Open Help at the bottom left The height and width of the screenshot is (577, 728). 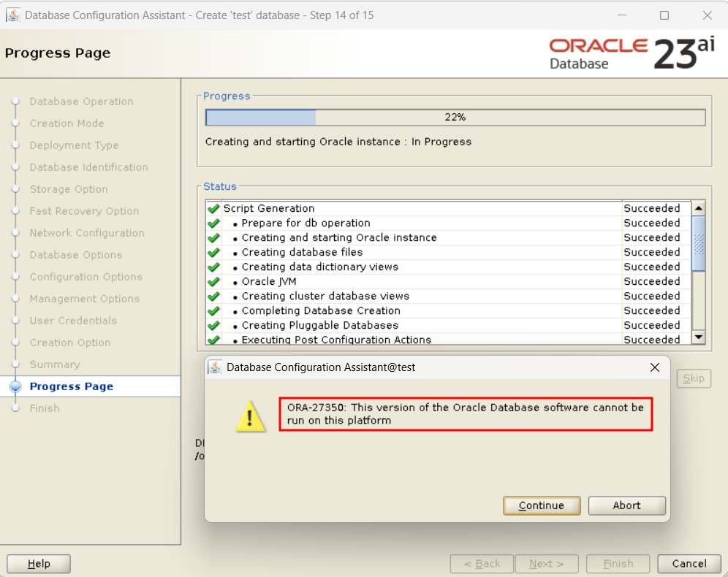pyautogui.click(x=39, y=564)
